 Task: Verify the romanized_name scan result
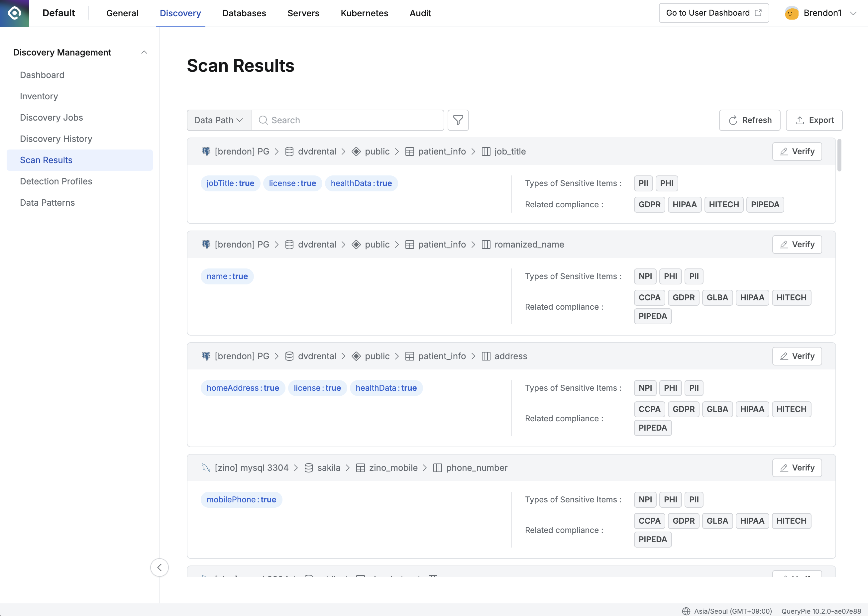coord(797,245)
